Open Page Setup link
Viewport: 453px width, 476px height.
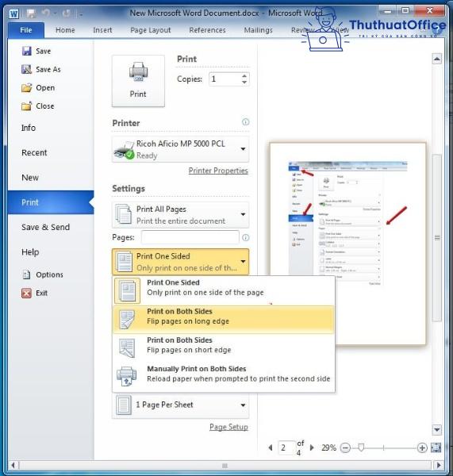coord(228,427)
